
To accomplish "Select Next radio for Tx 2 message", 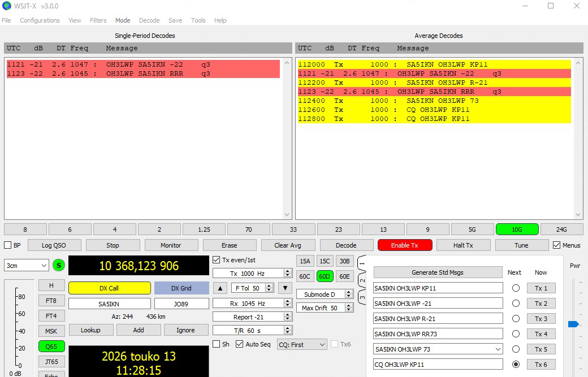I will 516,303.
